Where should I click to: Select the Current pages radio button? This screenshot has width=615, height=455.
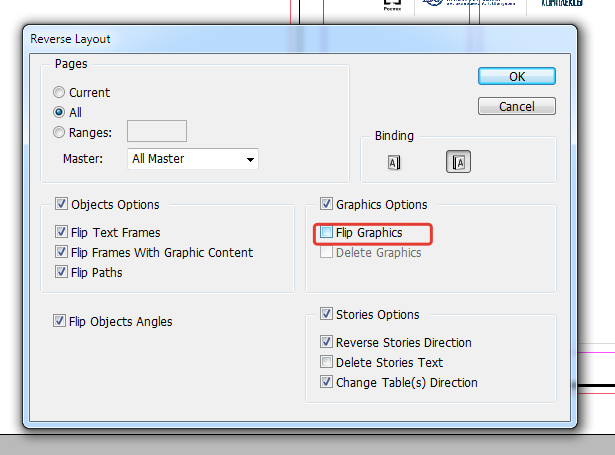(x=59, y=93)
